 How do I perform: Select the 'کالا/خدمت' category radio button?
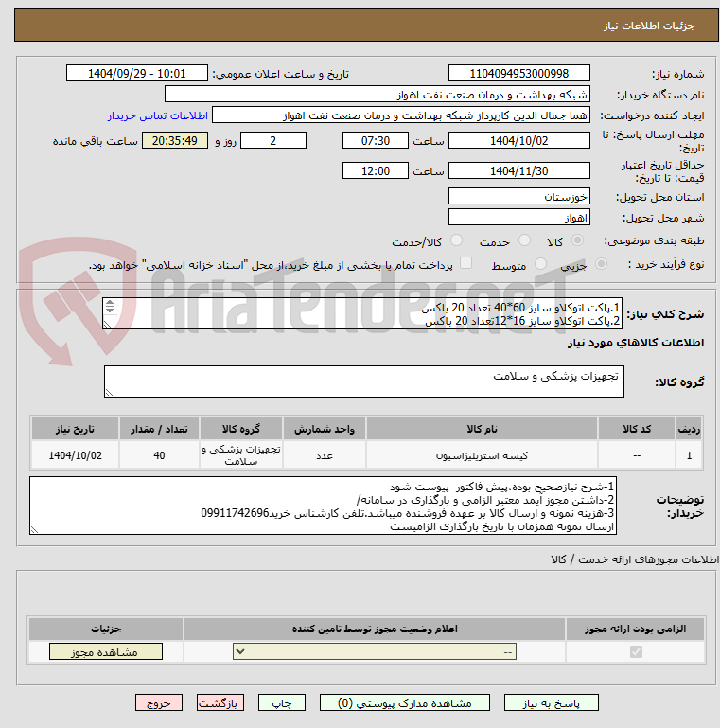pyautogui.click(x=457, y=240)
